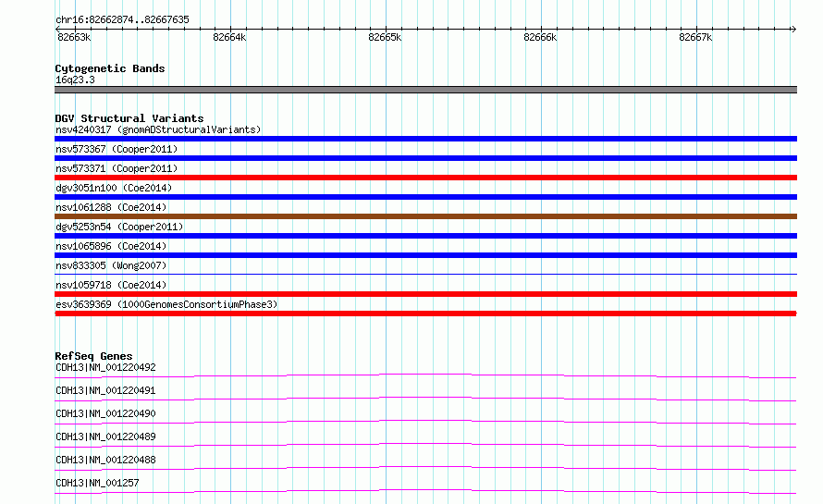
Task: Click the 82667k ruler tick label
Action: click(x=695, y=37)
